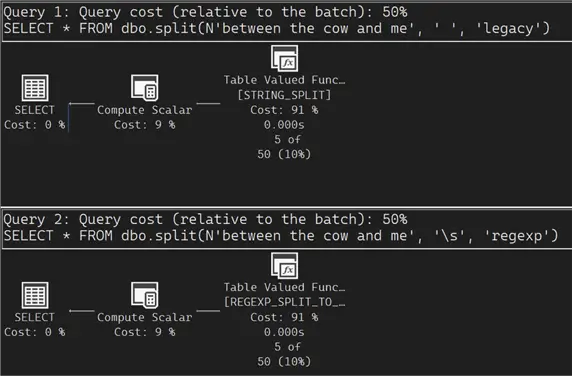Click the 'regexp' SQL statement in Query 2
The height and width of the screenshot is (376, 572).
(281, 236)
